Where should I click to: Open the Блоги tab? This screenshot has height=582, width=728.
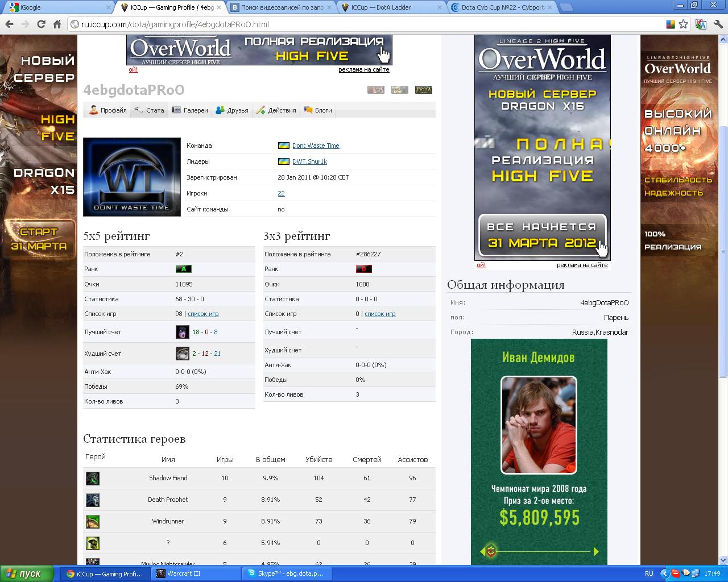click(x=318, y=110)
